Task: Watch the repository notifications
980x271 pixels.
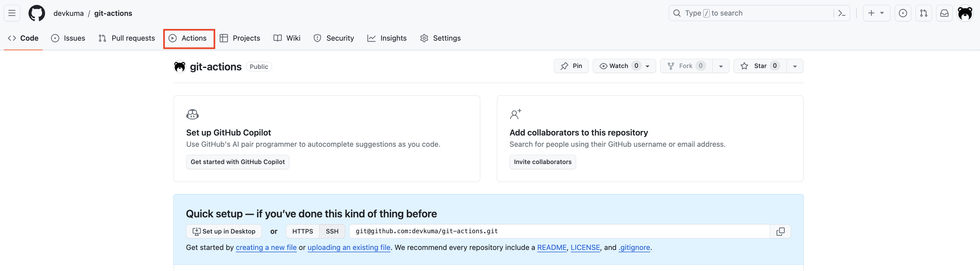Action: point(624,66)
